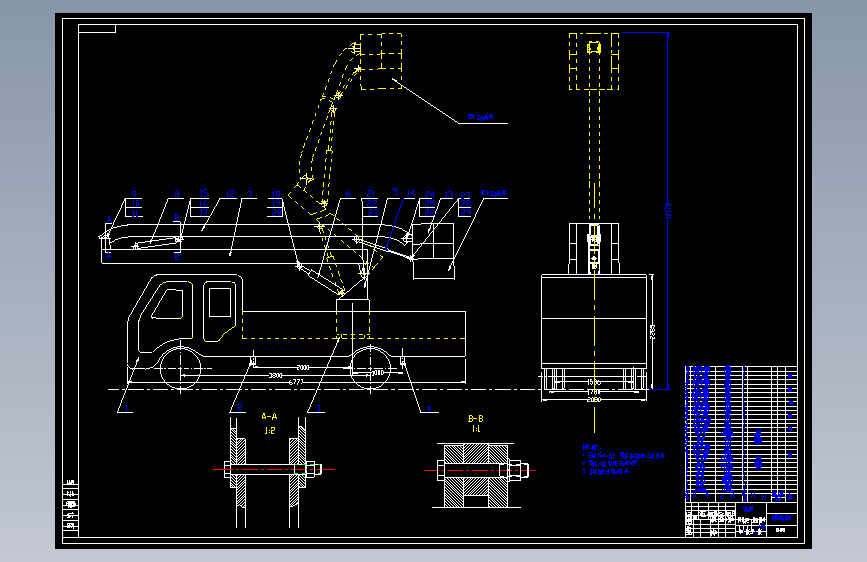Viewport: 867px width, 562px height.
Task: Click the A-A section view title
Action: [x=269, y=417]
